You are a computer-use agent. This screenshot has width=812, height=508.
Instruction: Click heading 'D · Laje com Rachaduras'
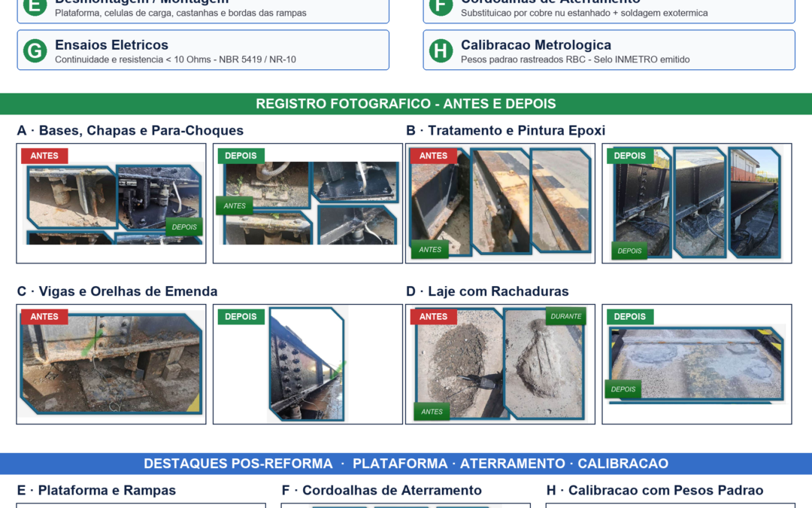(x=487, y=291)
